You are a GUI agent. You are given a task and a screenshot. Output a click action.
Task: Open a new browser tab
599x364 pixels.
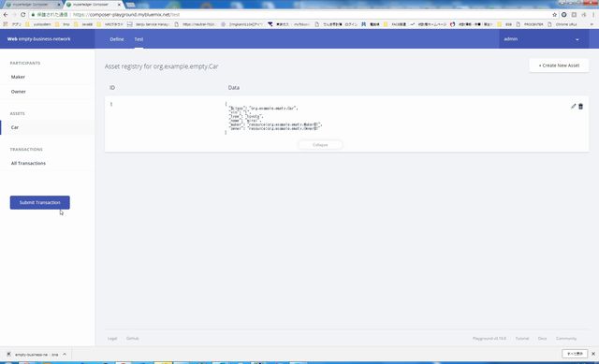tap(130, 5)
